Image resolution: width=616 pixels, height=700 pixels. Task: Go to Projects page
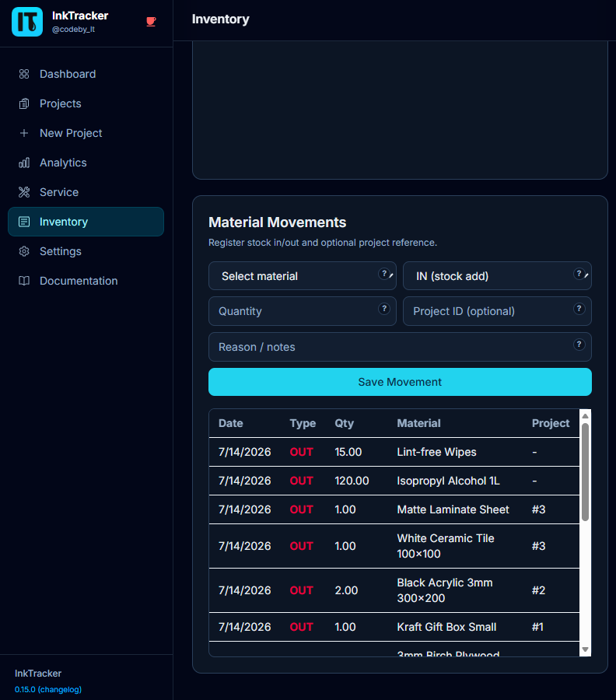(86, 103)
